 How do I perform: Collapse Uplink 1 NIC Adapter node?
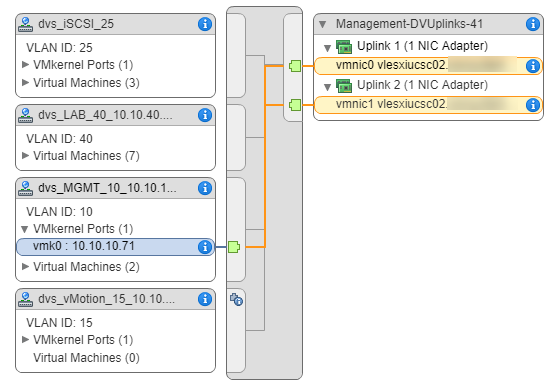coord(327,48)
